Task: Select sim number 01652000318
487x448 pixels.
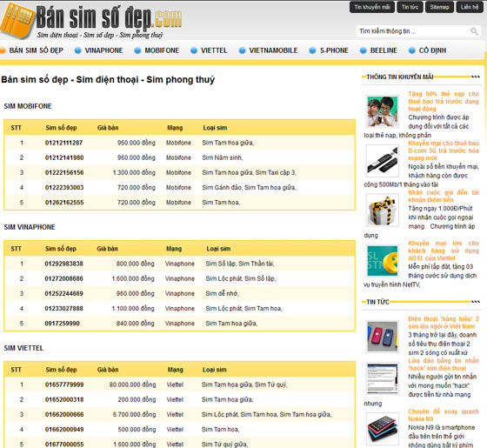Action: coord(64,399)
